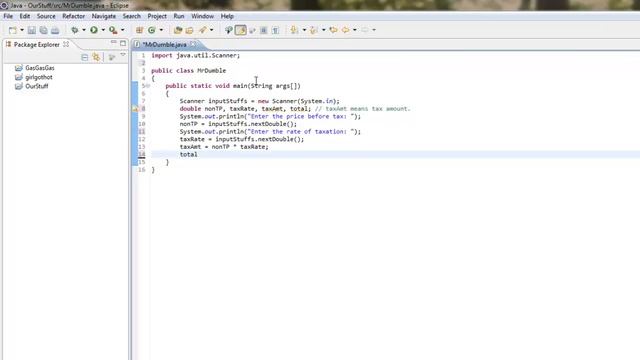Click the word 'total' on line 14
Image resolution: width=640 pixels, height=360 pixels.
tap(189, 154)
